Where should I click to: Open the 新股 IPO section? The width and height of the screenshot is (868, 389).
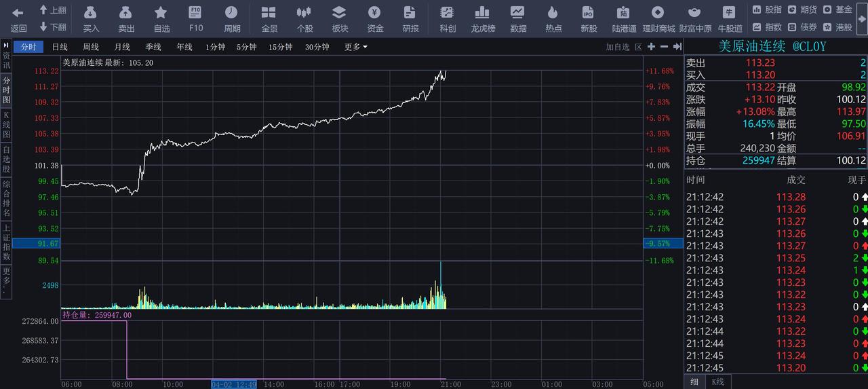[x=589, y=19]
